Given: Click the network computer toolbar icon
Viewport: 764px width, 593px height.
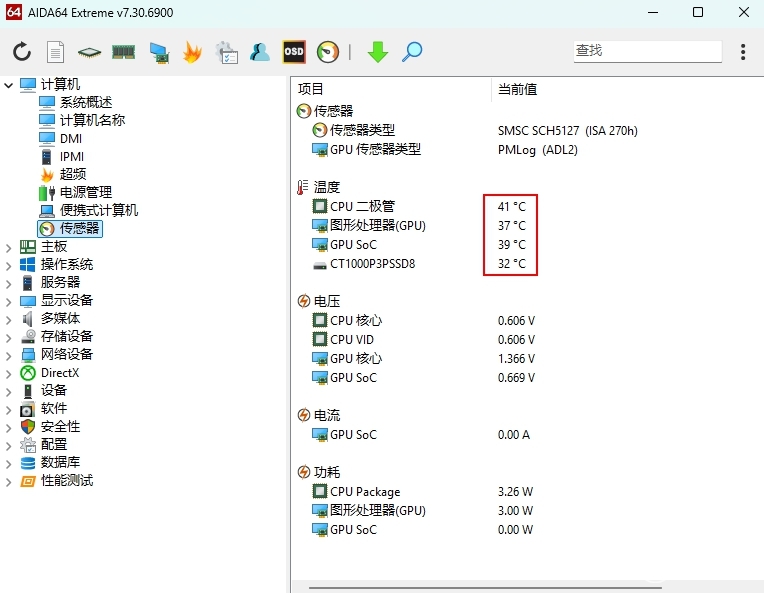Looking at the screenshot, I should click(159, 52).
